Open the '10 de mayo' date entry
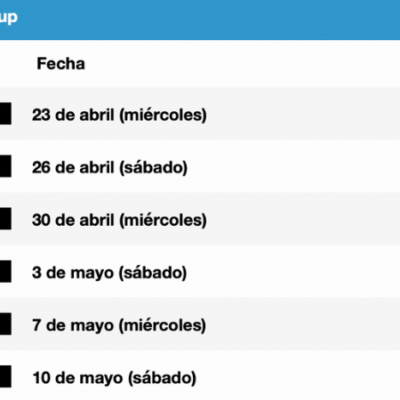Viewport: 400px width, 400px height. coord(77,378)
